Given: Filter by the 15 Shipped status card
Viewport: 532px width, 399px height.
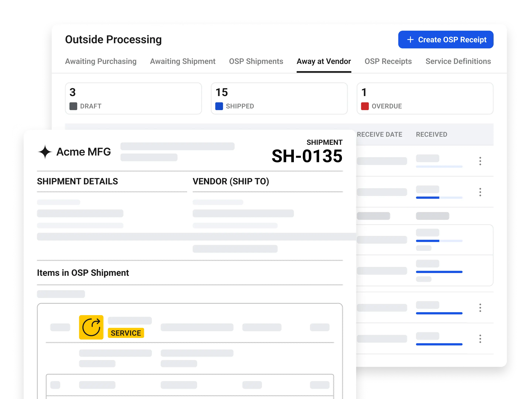Looking at the screenshot, I should point(279,98).
